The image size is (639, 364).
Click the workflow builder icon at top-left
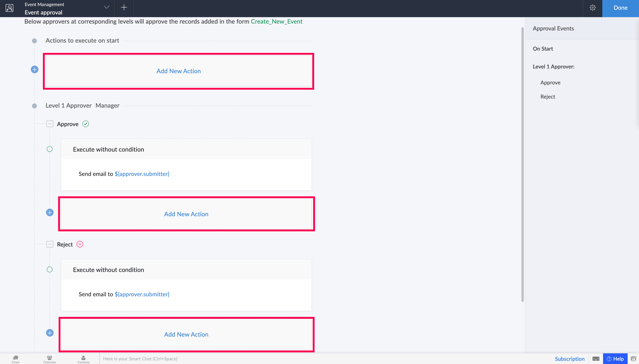[x=10, y=8]
